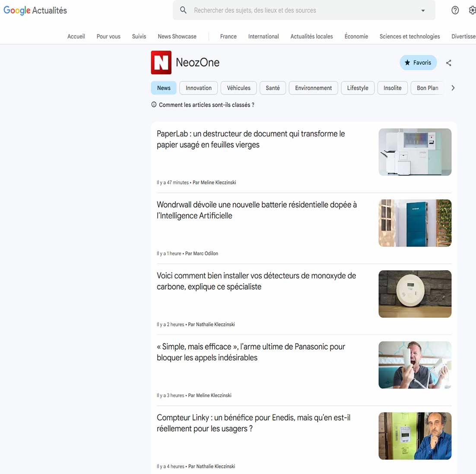Open the Pour vous navigation tab
476x474 pixels.
pos(108,37)
